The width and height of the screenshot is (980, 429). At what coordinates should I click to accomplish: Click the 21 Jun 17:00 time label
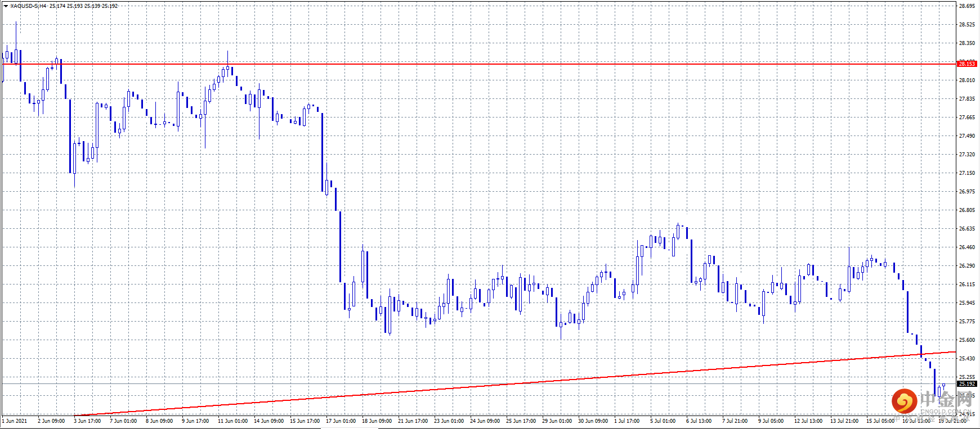click(413, 421)
